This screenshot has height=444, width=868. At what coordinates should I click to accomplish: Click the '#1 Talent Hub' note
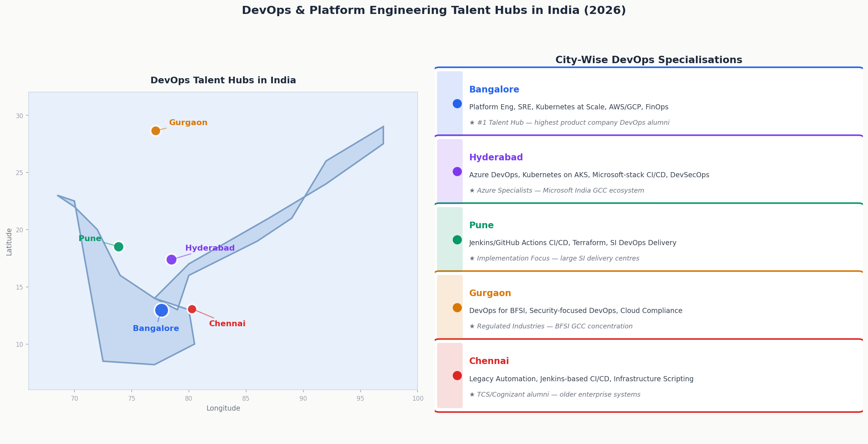click(569, 123)
